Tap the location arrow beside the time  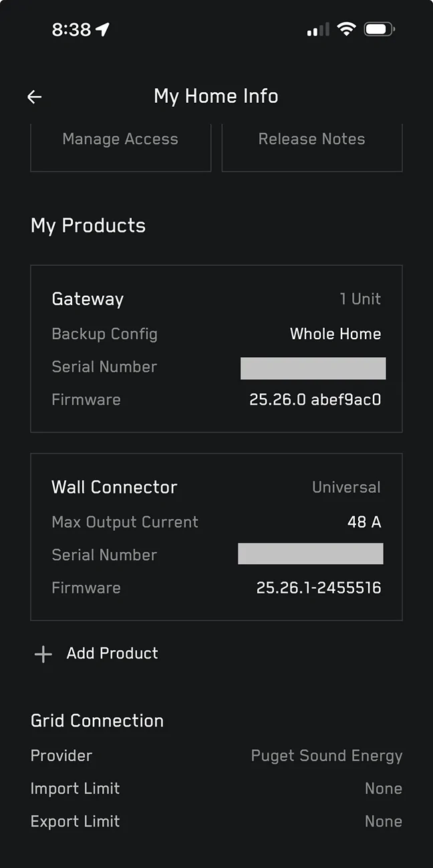102,29
